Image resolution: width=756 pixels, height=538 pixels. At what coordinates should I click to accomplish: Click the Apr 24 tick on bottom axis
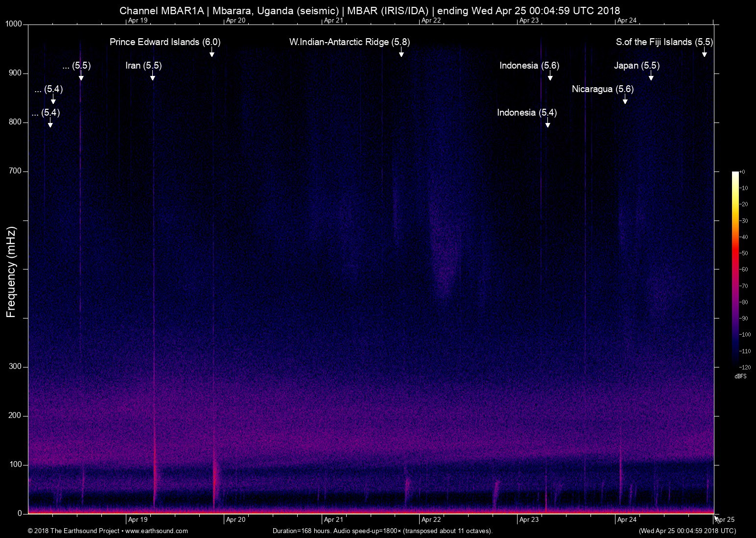click(627, 519)
